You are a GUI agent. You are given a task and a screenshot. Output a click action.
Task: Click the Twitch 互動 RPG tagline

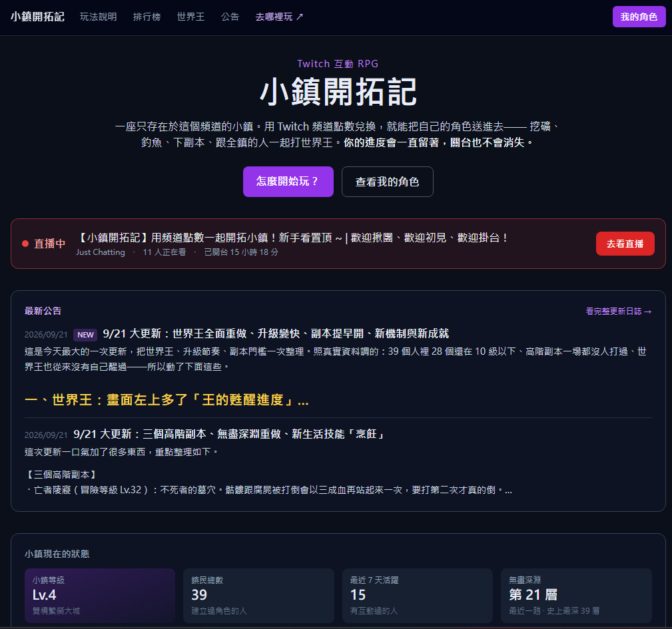coord(338,64)
